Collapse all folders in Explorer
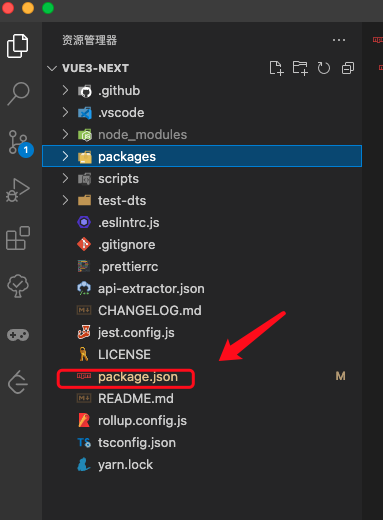This screenshot has width=383, height=520. tap(348, 68)
